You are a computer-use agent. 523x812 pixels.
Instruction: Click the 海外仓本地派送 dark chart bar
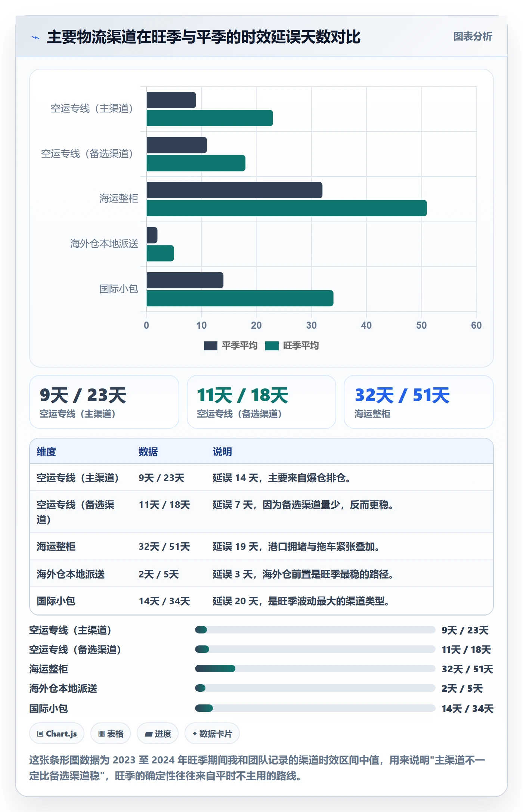click(x=152, y=235)
